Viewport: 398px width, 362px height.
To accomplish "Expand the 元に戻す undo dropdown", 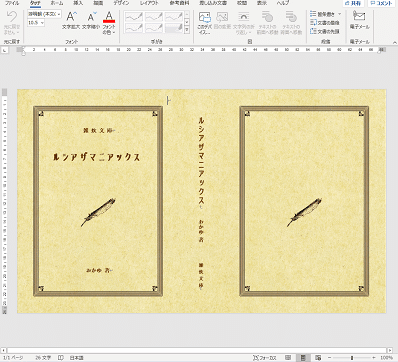I will tap(17, 32).
